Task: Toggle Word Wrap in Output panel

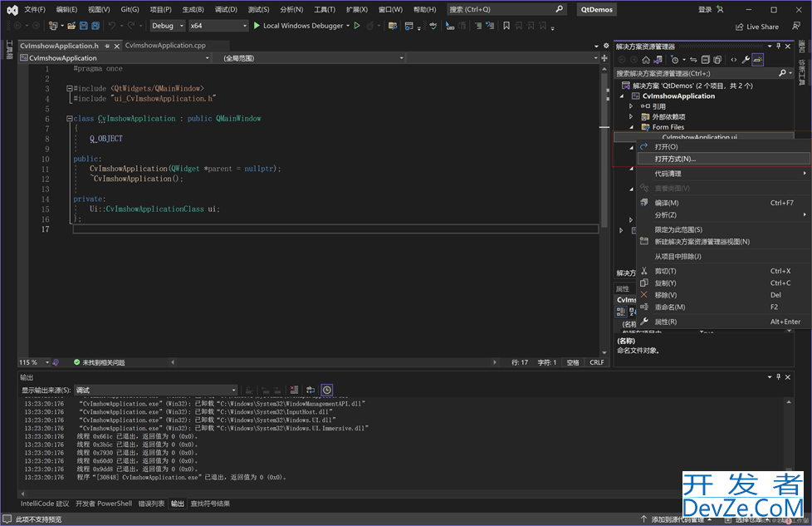Action: (x=311, y=390)
